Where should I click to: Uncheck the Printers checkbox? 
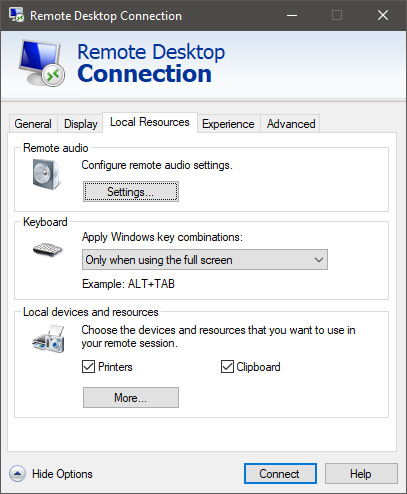pos(88,367)
